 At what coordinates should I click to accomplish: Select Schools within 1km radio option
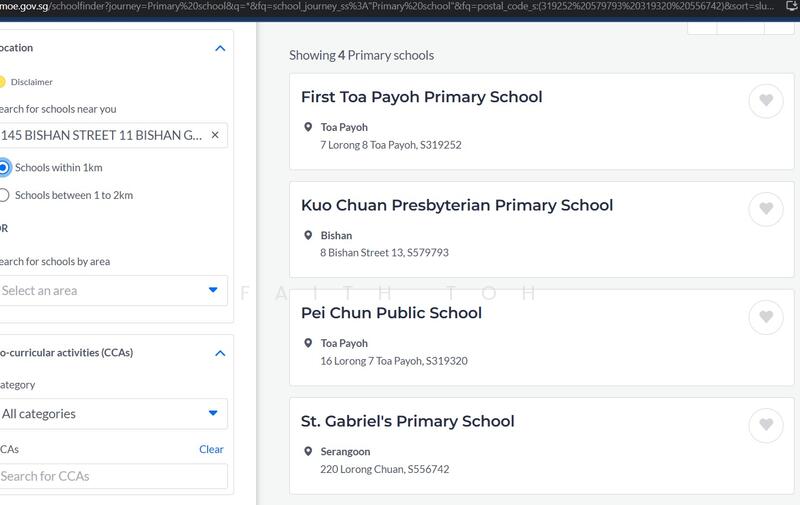click(4, 167)
